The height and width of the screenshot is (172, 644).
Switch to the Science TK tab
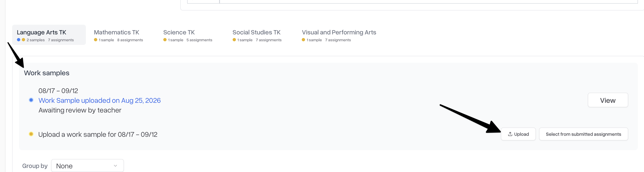tap(188, 35)
